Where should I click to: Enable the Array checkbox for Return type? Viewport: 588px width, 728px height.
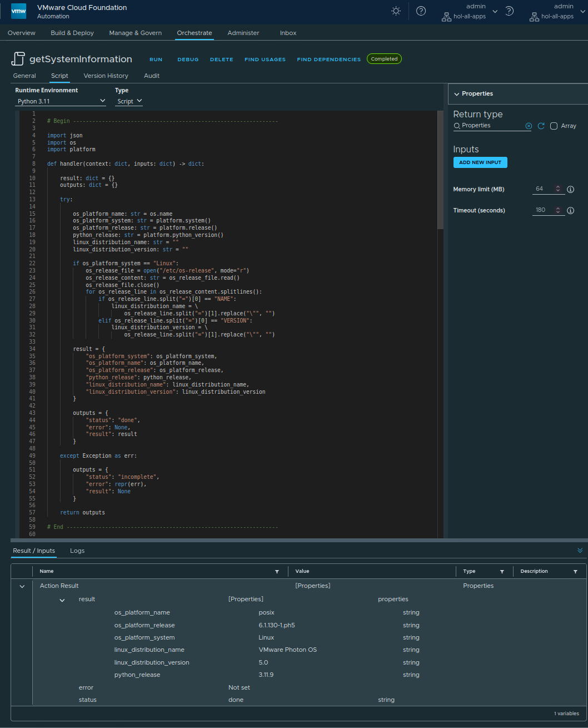point(554,126)
